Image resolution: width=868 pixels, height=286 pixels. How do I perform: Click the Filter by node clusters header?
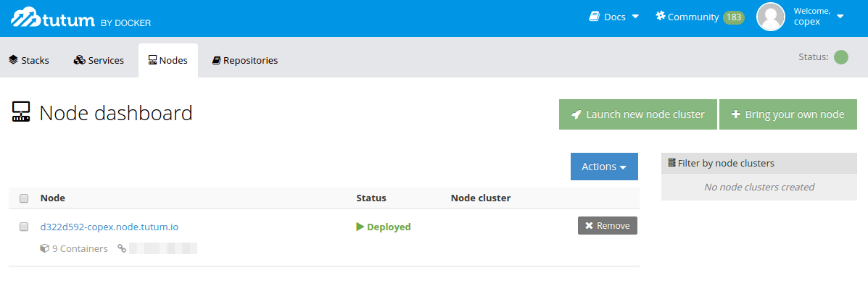[759, 163]
